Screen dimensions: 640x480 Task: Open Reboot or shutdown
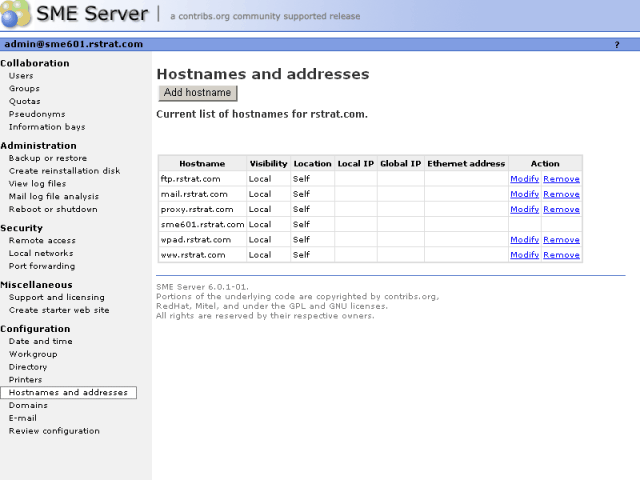point(53,209)
